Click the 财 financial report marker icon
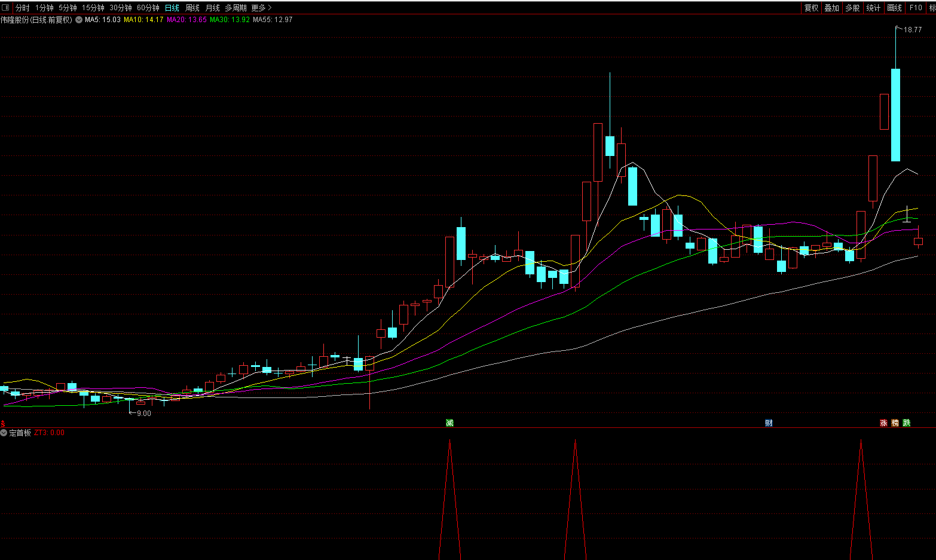The height and width of the screenshot is (560, 936). pyautogui.click(x=769, y=423)
